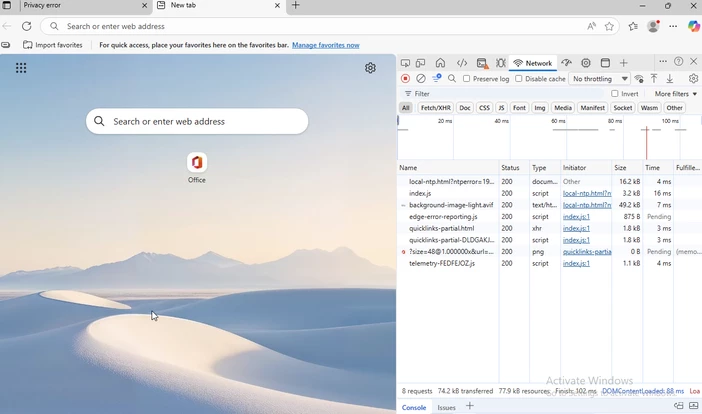Toggle the Doc request filter
702x414 pixels.
(465, 108)
